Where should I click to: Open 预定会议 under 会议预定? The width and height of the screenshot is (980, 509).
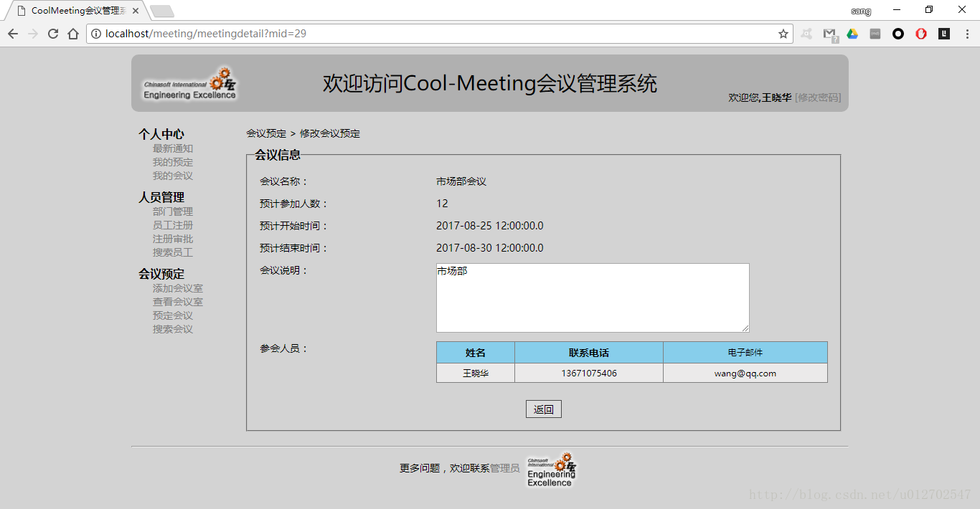173,315
